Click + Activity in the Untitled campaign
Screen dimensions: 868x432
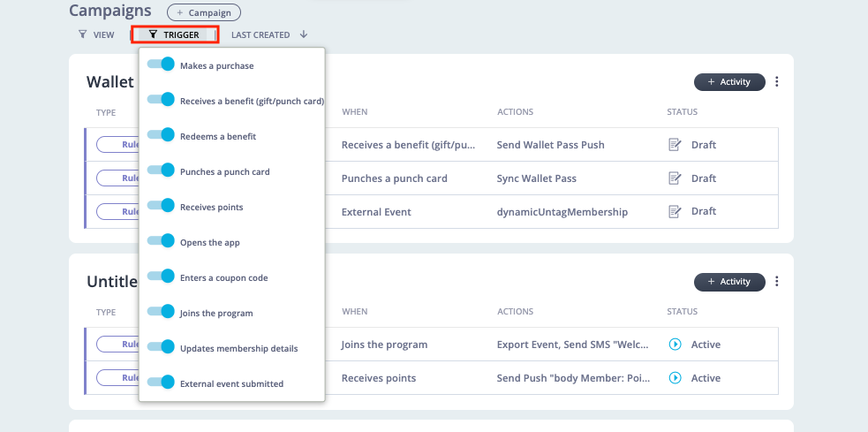(x=729, y=282)
